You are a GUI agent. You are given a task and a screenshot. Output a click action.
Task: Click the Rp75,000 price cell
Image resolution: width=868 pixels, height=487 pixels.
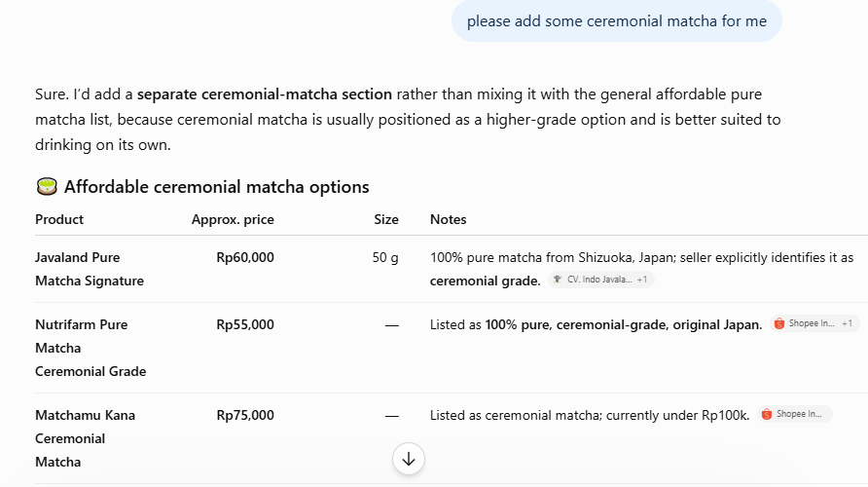pos(244,416)
